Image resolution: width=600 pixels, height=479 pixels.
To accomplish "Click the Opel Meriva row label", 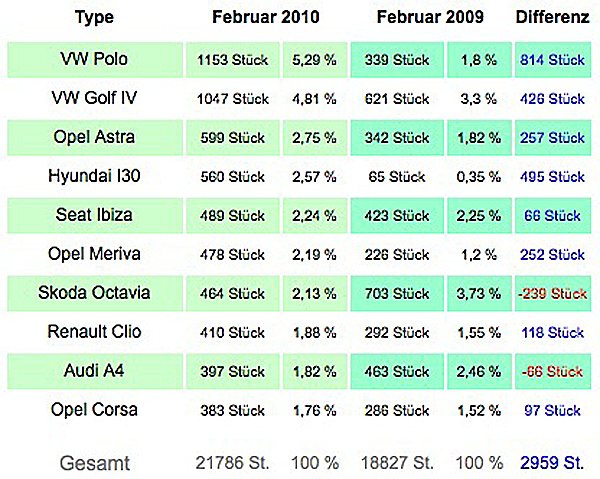I will pyautogui.click(x=94, y=254).
